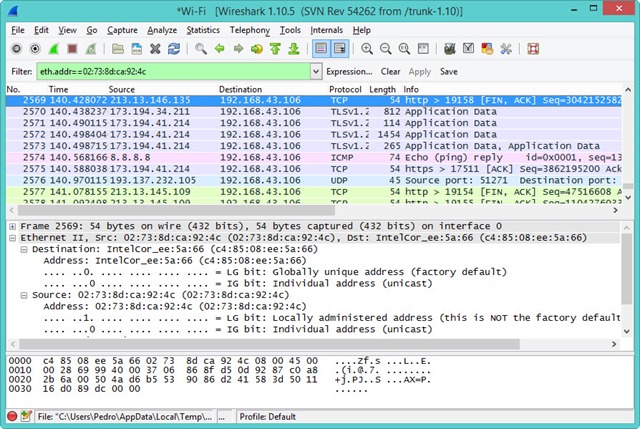
Task: Zoom out of packet text
Action: point(385,49)
